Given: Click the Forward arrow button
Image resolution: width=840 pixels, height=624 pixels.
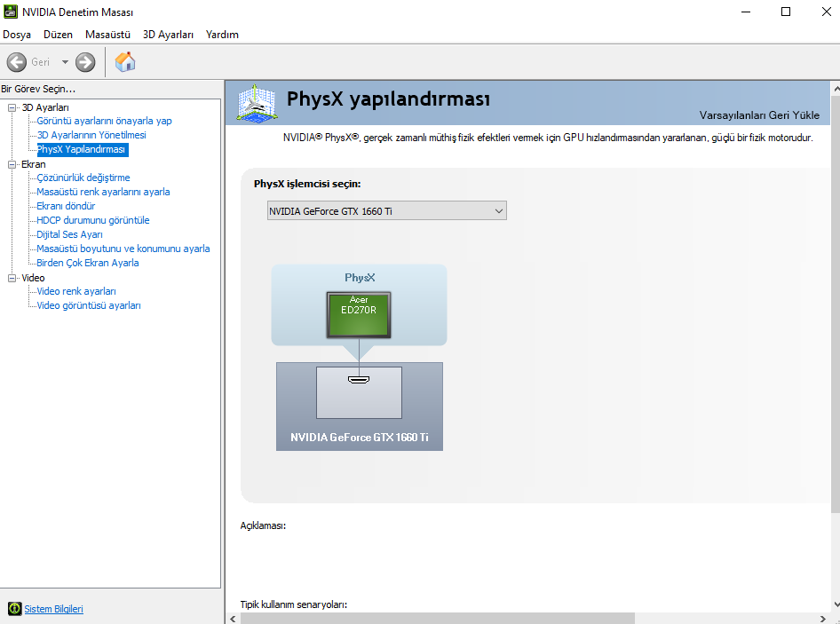Looking at the screenshot, I should point(85,62).
